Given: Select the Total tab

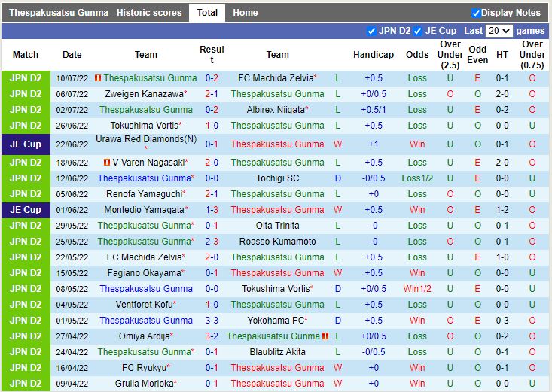Looking at the screenshot, I should pyautogui.click(x=207, y=13).
